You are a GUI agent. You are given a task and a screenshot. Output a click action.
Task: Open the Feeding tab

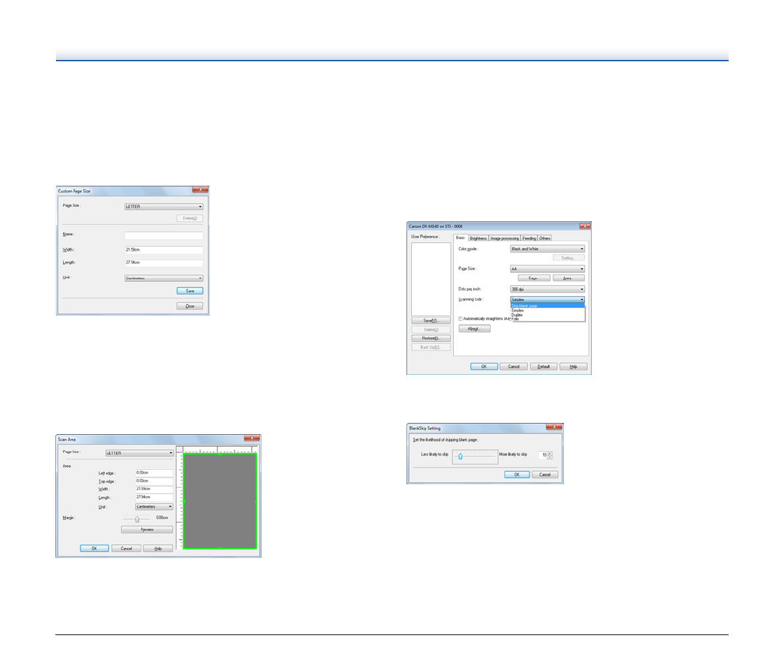(x=529, y=238)
